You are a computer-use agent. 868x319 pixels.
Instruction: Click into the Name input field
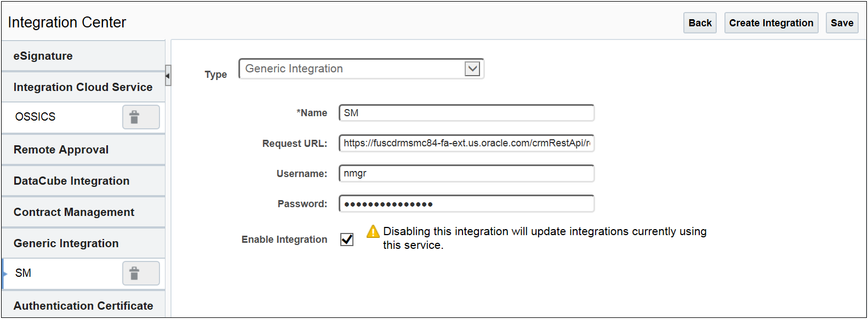(x=466, y=113)
